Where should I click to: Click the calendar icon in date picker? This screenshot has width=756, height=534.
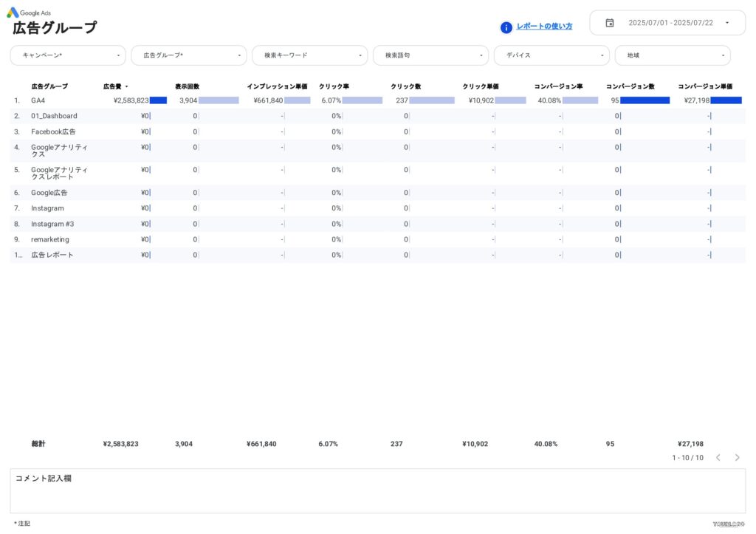pyautogui.click(x=610, y=23)
